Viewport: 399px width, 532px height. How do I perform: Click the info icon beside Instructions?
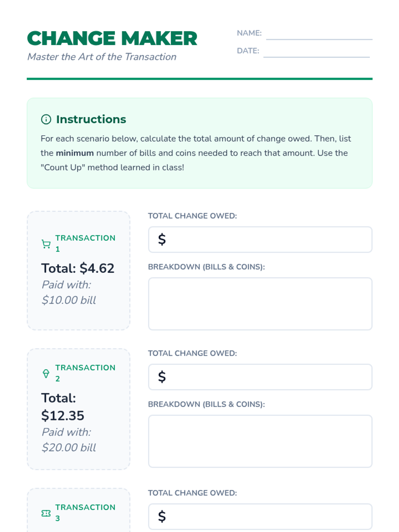(46, 119)
